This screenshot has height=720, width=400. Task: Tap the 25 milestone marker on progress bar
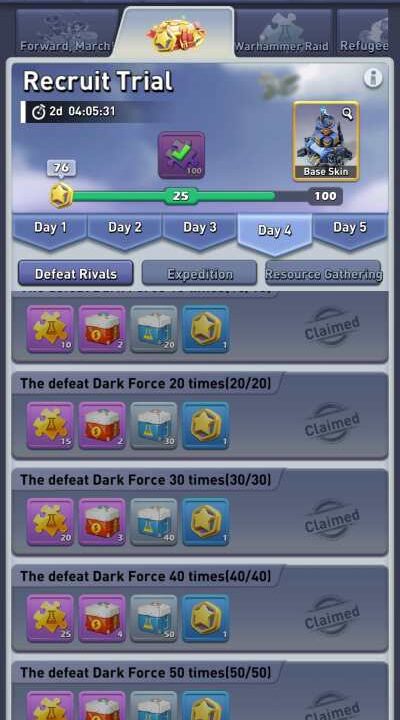point(180,196)
